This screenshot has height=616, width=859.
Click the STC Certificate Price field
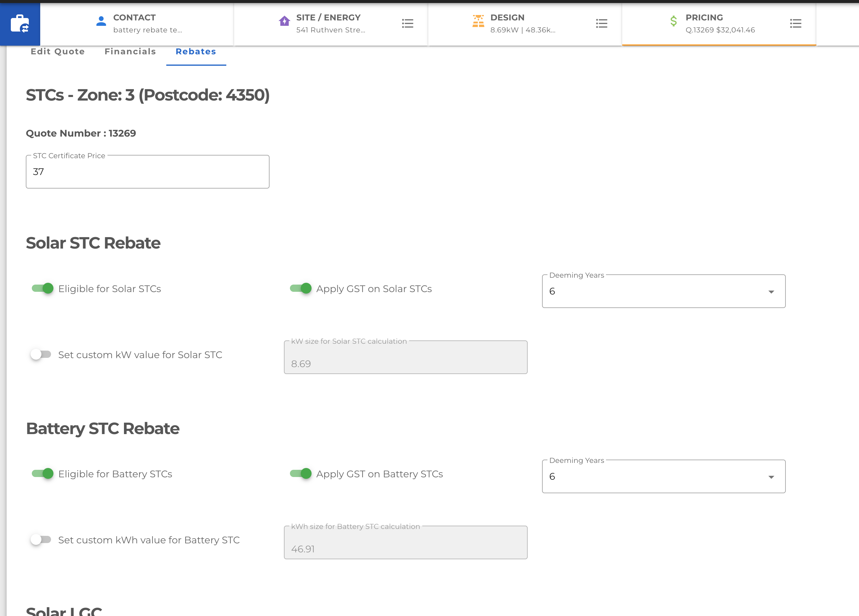[x=148, y=172]
